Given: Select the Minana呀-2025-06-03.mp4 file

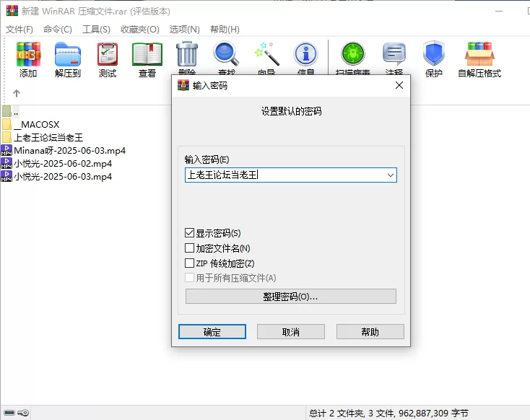Looking at the screenshot, I should (x=69, y=151).
